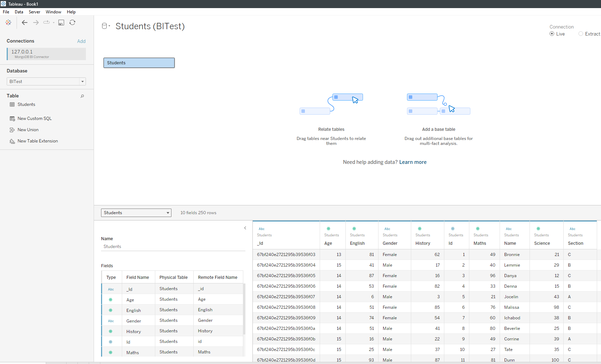This screenshot has height=364, width=601.
Task: Click the redo forward arrow
Action: (x=36, y=23)
